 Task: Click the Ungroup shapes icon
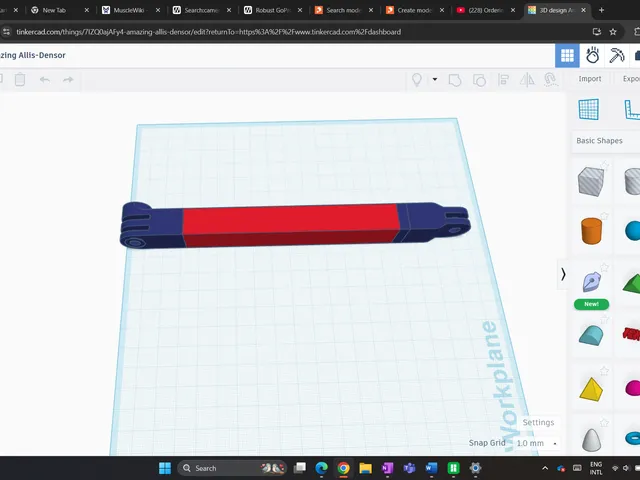coord(479,80)
